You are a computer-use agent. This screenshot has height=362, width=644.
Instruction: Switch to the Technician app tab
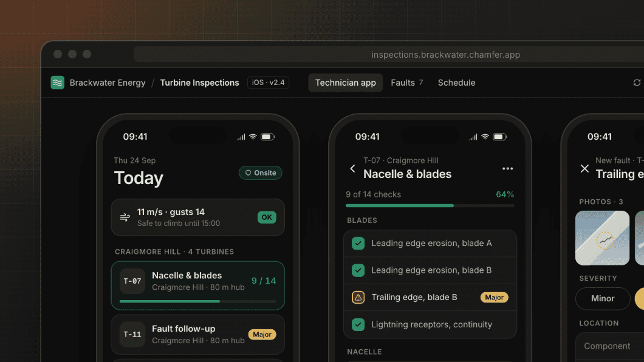(x=346, y=83)
